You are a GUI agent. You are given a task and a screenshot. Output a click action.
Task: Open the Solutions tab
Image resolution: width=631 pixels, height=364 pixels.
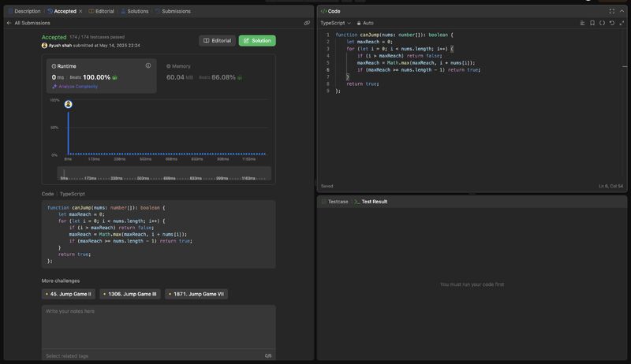pos(134,11)
